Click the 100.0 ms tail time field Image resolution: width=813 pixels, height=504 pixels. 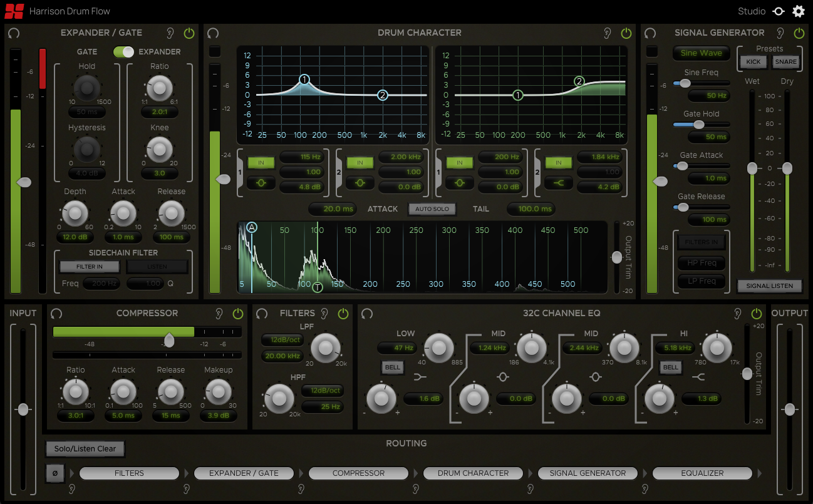point(531,209)
